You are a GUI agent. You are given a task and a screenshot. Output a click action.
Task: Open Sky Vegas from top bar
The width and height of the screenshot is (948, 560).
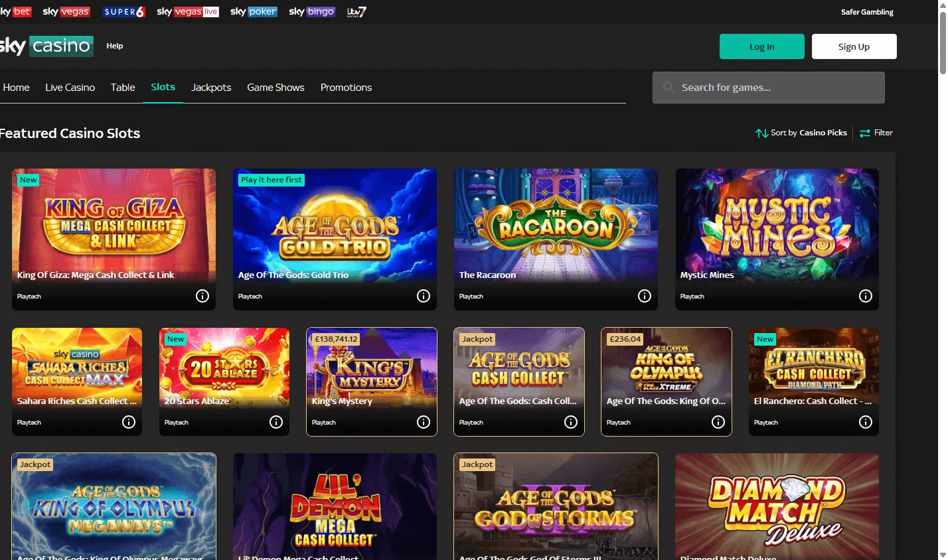(66, 12)
